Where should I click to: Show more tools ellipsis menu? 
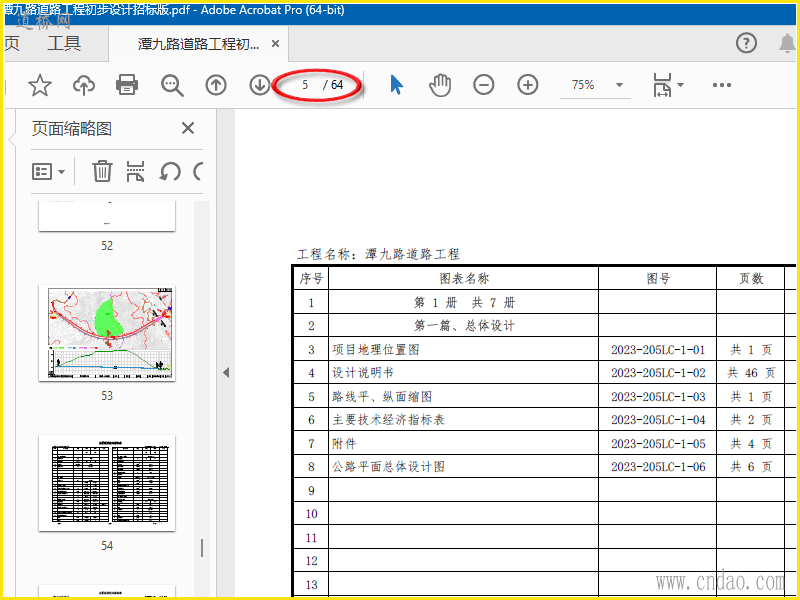pyautogui.click(x=721, y=85)
